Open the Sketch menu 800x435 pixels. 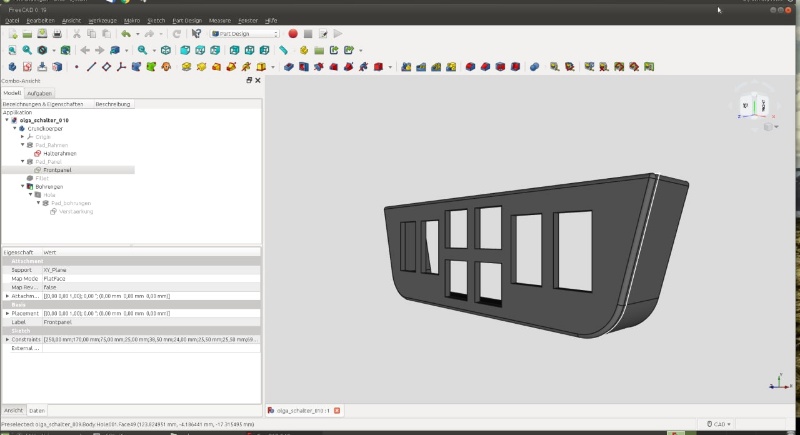pyautogui.click(x=155, y=20)
